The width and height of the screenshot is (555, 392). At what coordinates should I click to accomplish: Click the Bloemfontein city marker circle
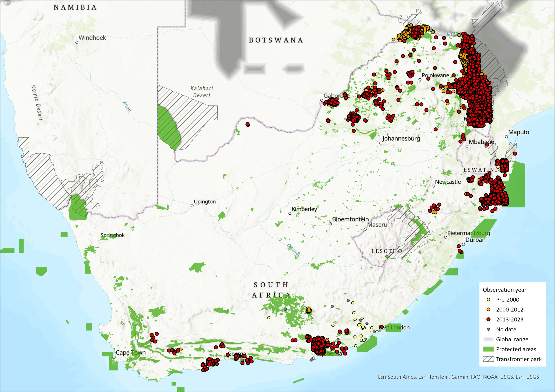pyautogui.click(x=330, y=224)
